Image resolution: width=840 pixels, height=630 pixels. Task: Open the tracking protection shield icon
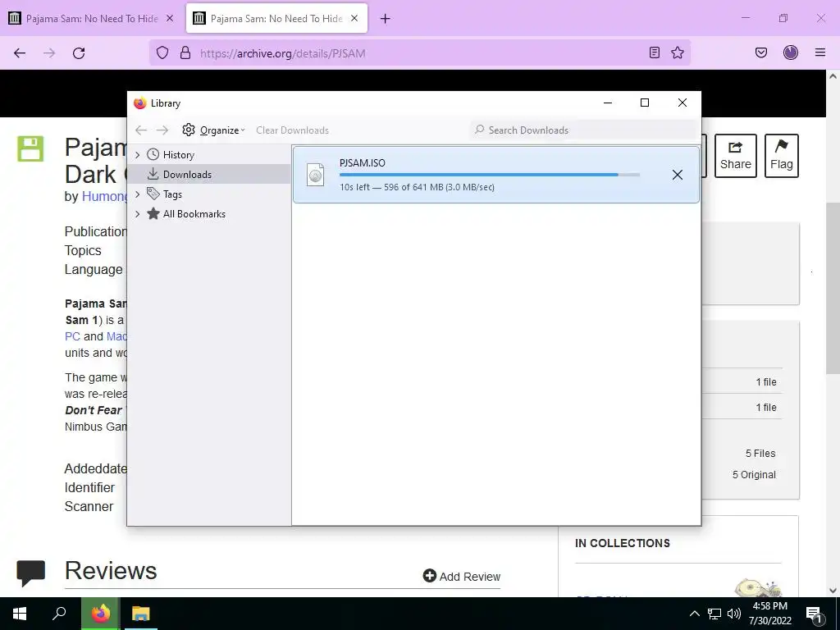click(x=162, y=52)
